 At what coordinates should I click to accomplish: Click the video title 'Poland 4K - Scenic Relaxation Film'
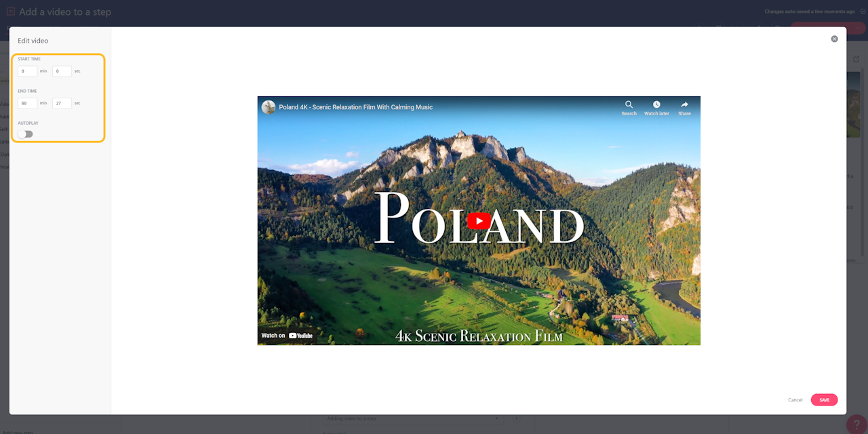coord(354,106)
